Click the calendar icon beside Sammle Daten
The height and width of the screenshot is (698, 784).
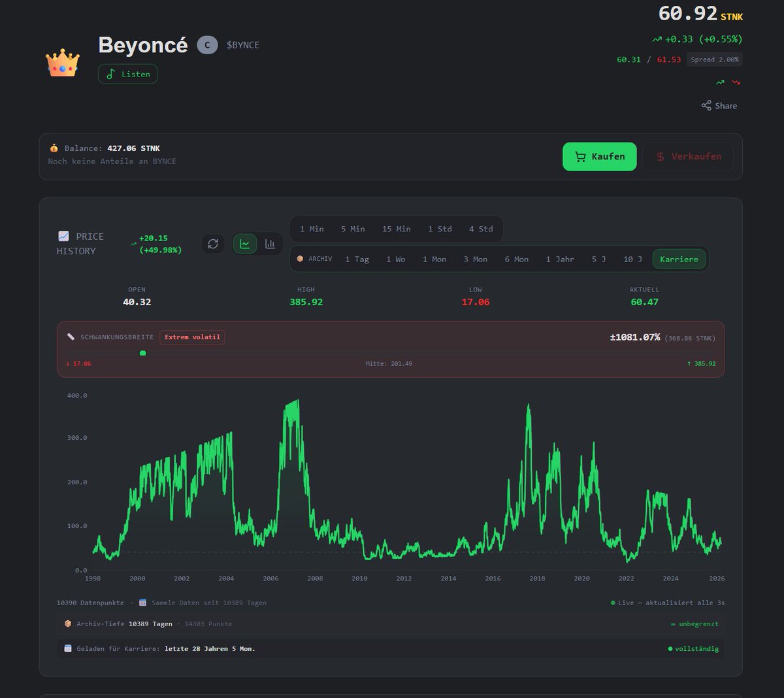point(142,603)
